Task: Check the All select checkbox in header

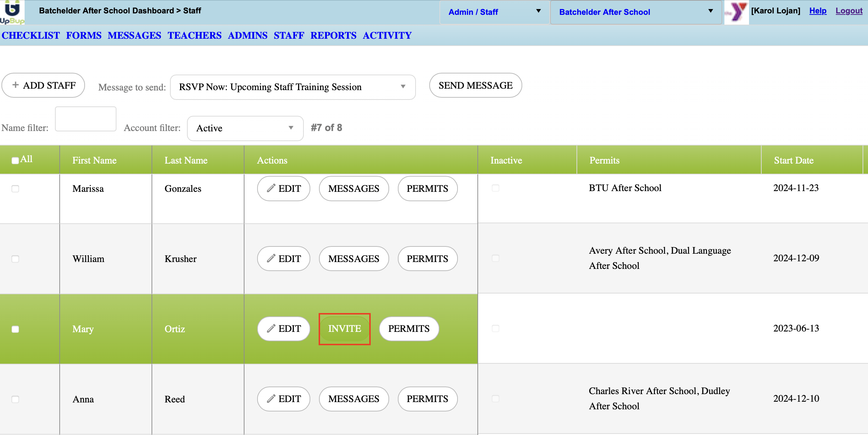Action: (15, 160)
